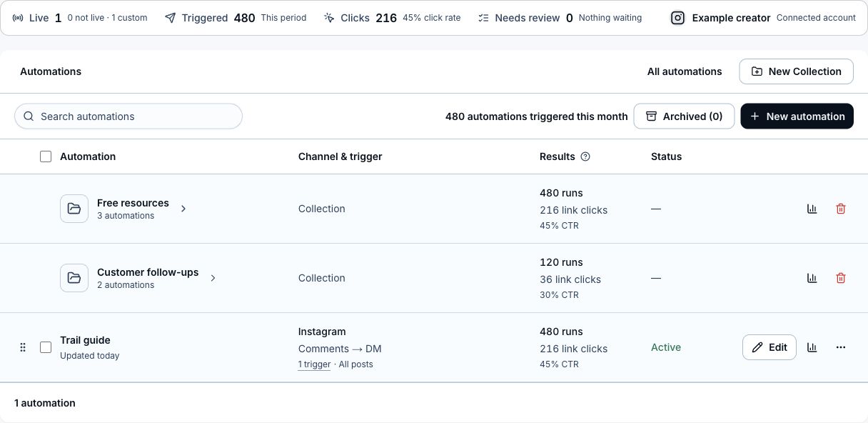Image resolution: width=868 pixels, height=423 pixels.
Task: Open the Archived (0) list
Action: (684, 116)
